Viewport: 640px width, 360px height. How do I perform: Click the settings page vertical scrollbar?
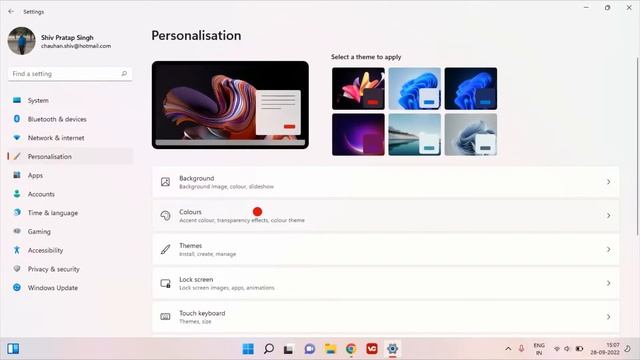637,147
